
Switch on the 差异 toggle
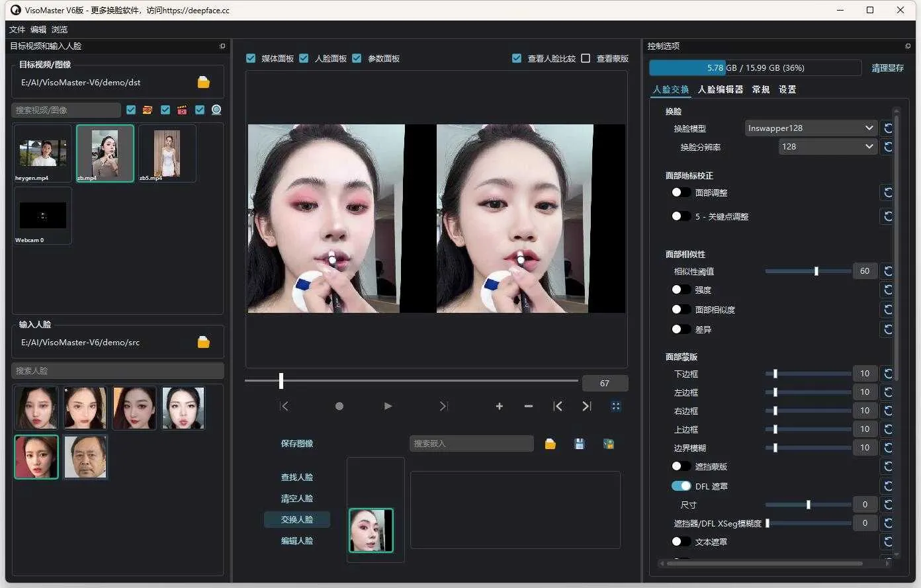tap(681, 329)
